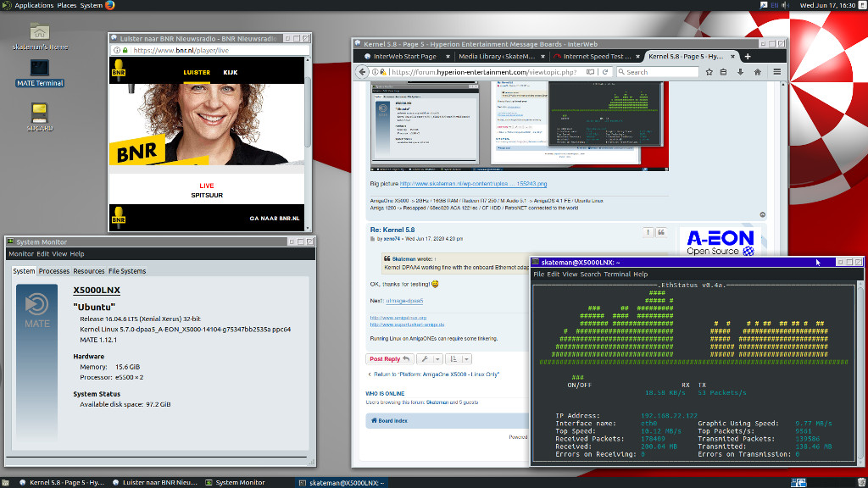Screen dimensions: 868x488
Task: Close the Internet Speed Test tab
Action: 637,57
